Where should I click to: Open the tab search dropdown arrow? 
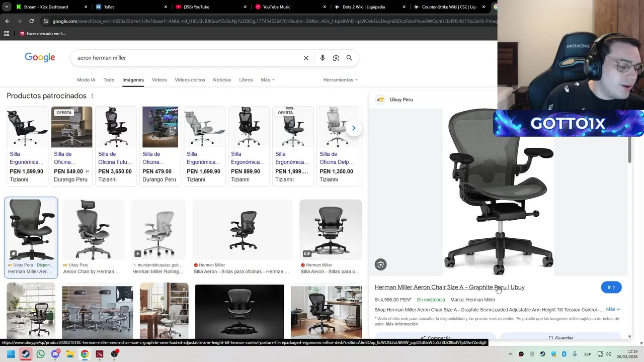(x=7, y=7)
